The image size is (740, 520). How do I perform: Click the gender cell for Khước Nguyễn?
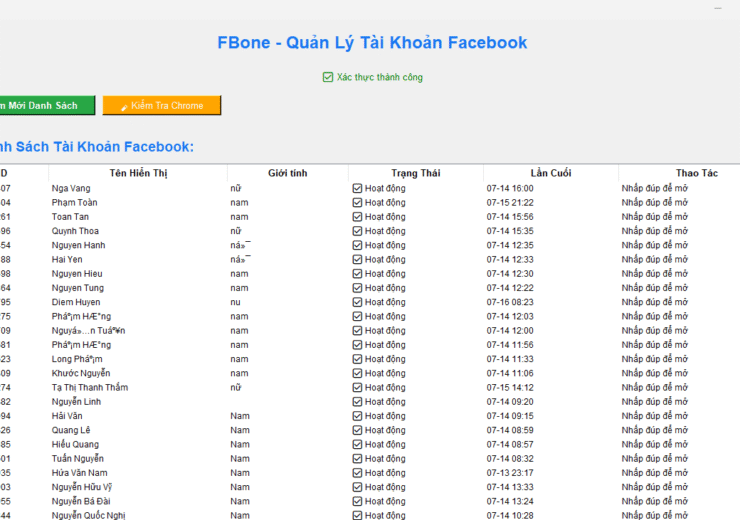239,373
